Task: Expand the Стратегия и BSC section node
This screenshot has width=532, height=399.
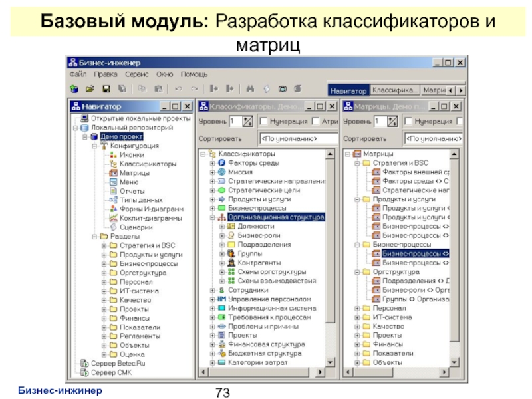Action: point(104,245)
